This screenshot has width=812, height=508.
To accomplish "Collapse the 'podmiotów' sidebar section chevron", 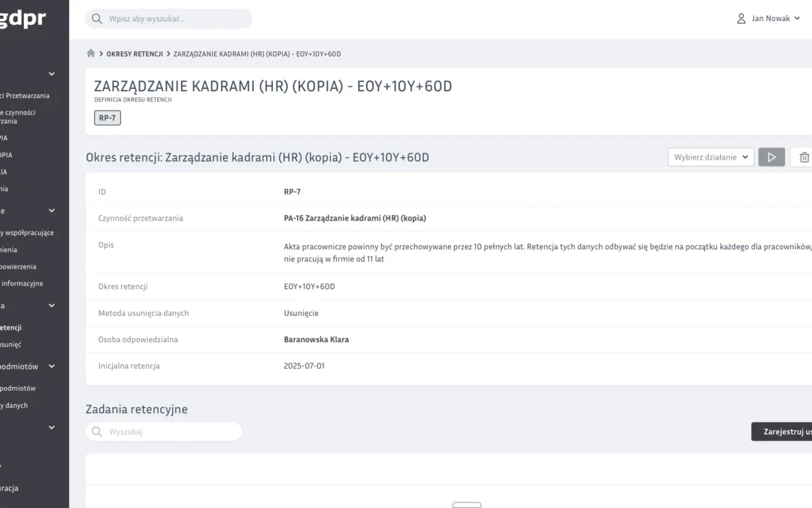I will 52,367.
